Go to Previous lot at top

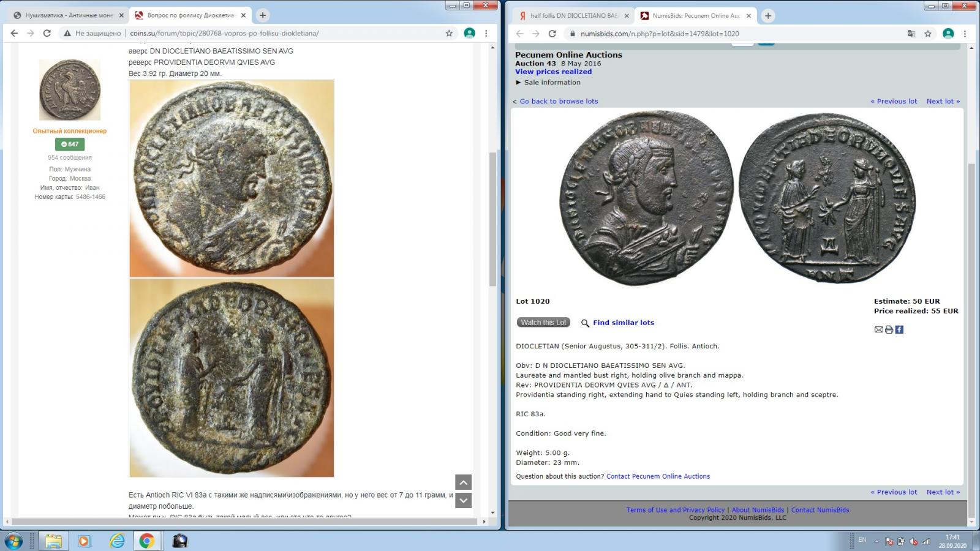[894, 102]
